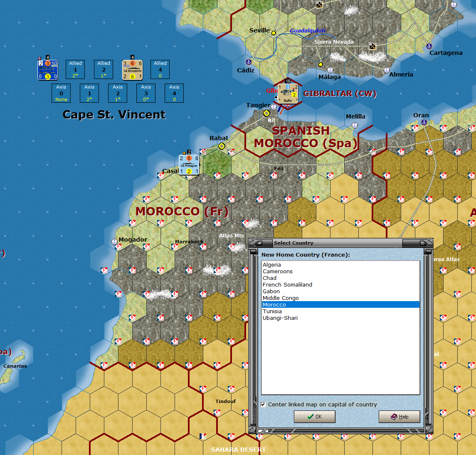Screen dimensions: 476x455
Task: Click the Allied 1 sea box section
Action: tap(75, 69)
